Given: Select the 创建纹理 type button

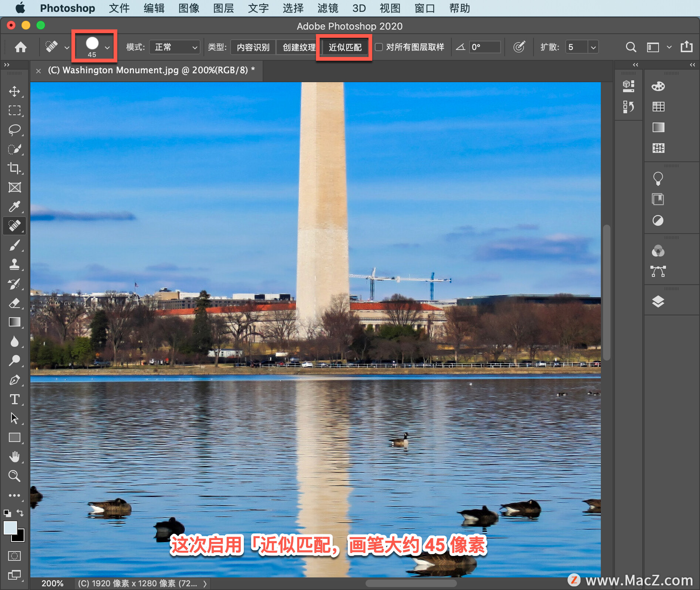Looking at the screenshot, I should pos(298,47).
